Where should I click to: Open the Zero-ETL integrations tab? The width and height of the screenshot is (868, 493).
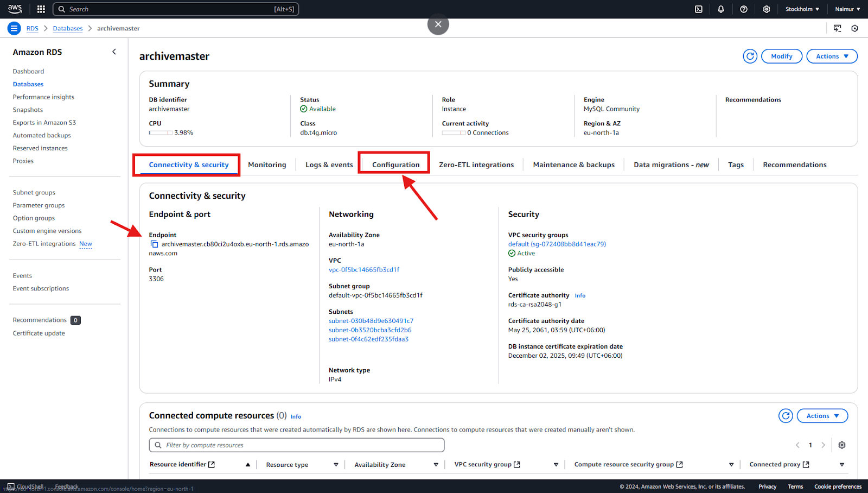pos(476,165)
